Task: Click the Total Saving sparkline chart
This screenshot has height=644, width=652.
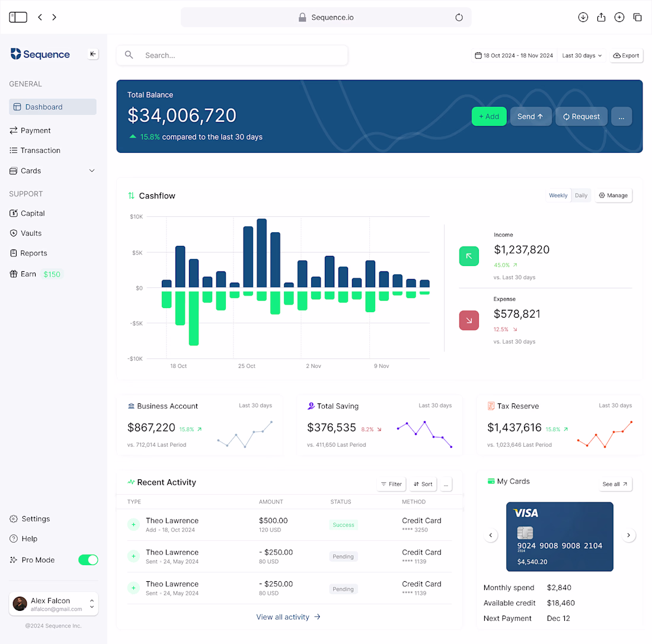Action: 424,434
